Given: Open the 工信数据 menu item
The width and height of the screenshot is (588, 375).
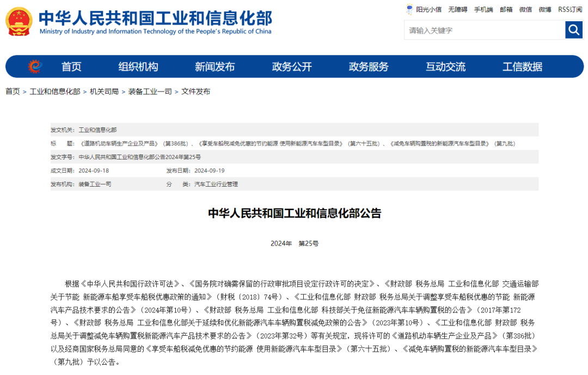Looking at the screenshot, I should click(x=523, y=66).
